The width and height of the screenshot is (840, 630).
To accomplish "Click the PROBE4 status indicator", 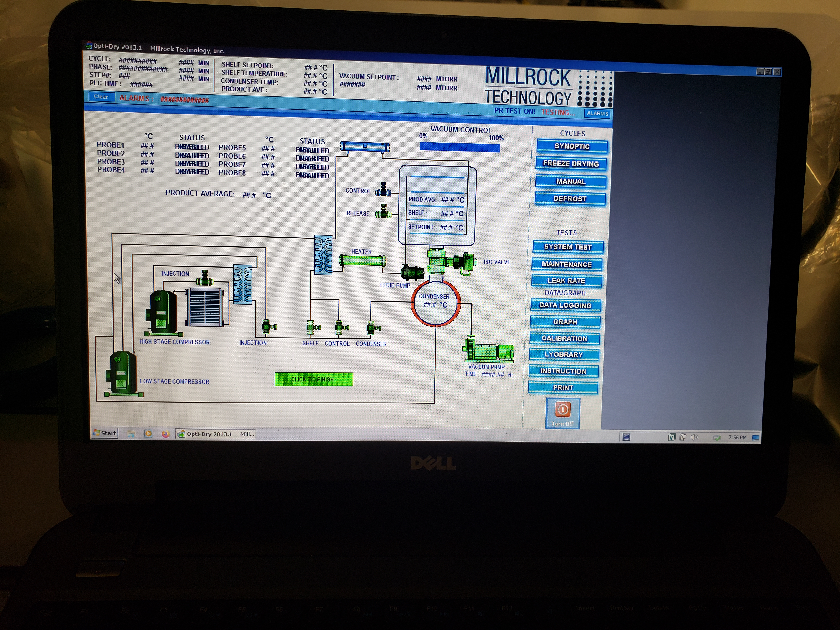I will pos(192,172).
